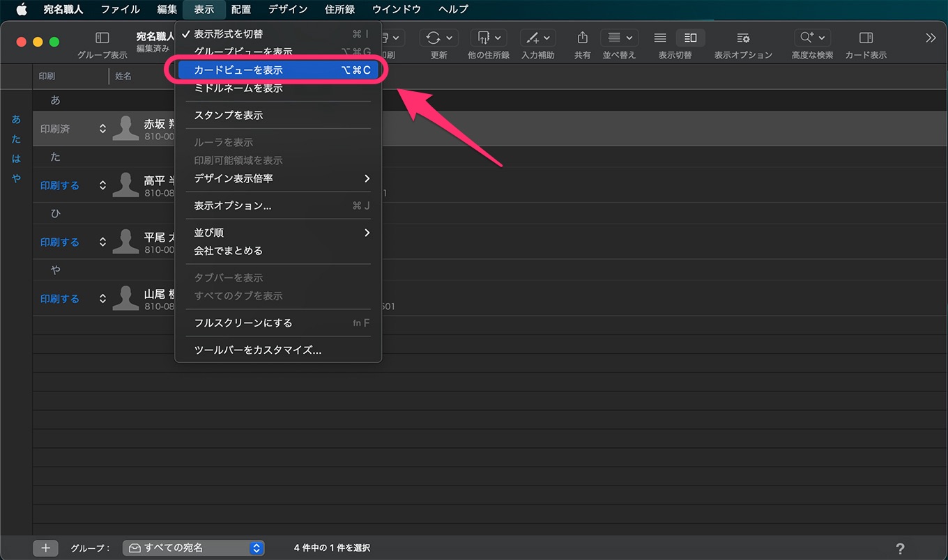This screenshot has width=948, height=560.
Task: Expand the 並び順 submenu
Action: click(x=278, y=233)
